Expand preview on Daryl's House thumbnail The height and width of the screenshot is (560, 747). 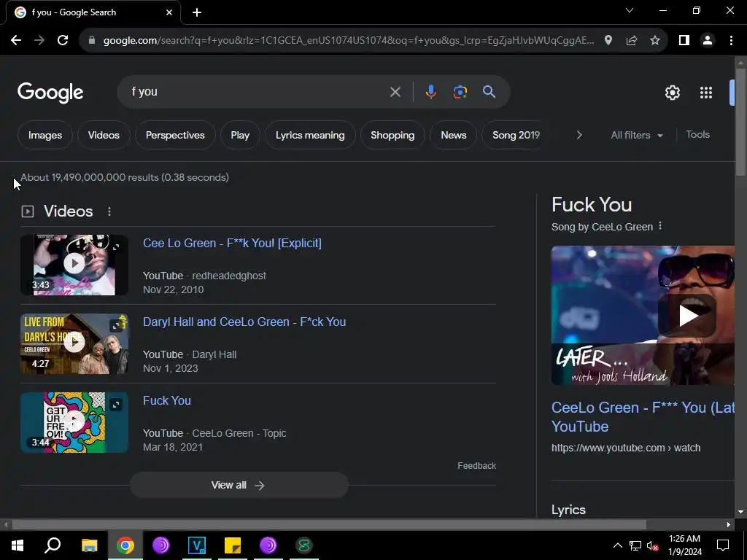(116, 326)
